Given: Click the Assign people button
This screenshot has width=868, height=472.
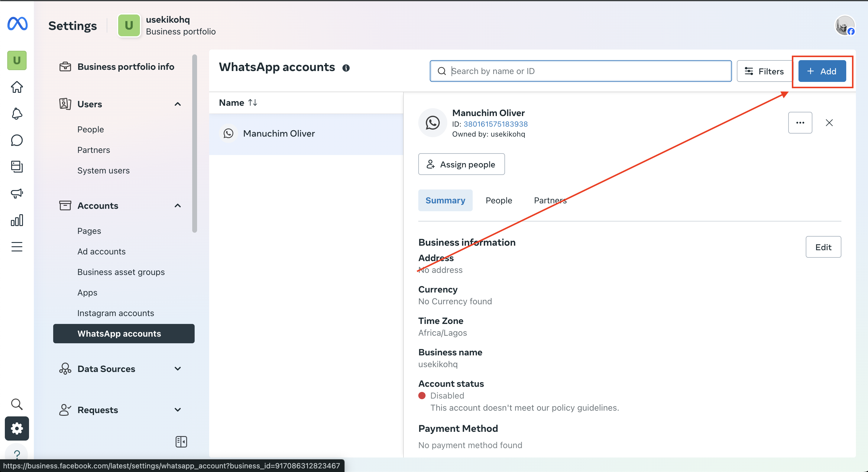Looking at the screenshot, I should tap(461, 164).
